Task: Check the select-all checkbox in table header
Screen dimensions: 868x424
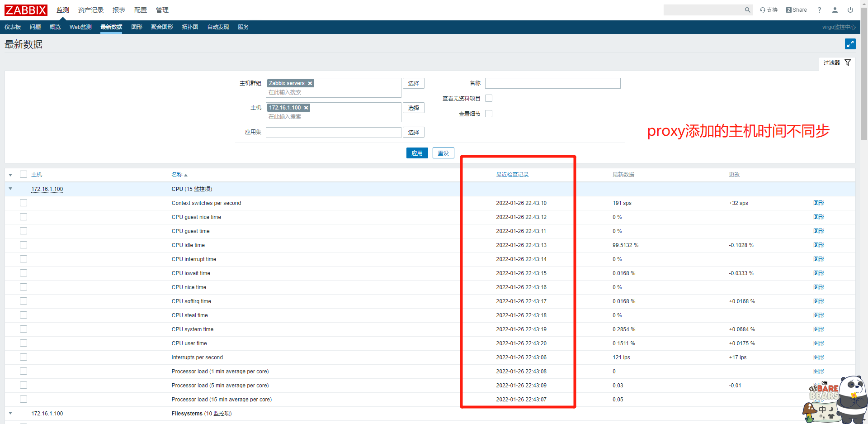Action: pyautogui.click(x=24, y=174)
